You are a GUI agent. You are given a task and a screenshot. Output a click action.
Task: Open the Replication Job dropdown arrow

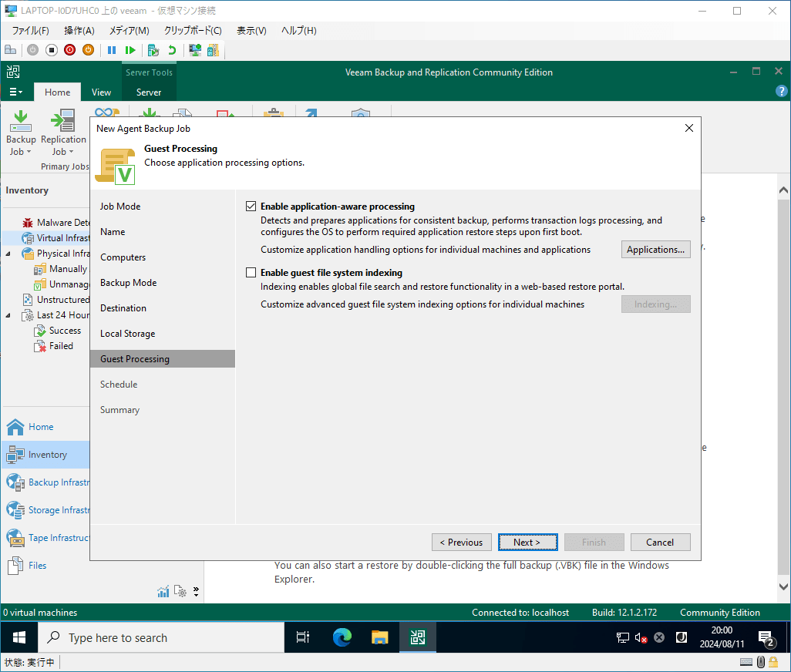coord(71,152)
